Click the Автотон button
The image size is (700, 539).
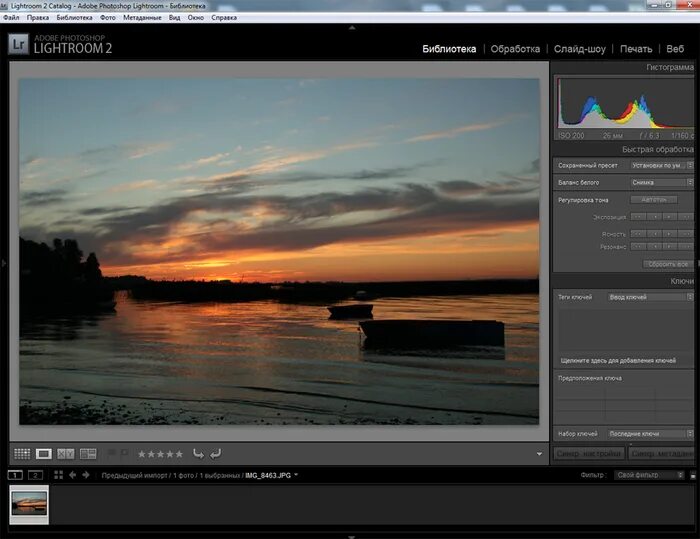654,200
